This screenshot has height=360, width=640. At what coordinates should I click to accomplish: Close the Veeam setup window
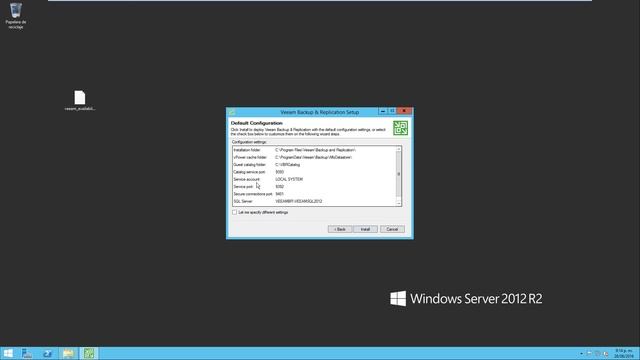tap(404, 111)
